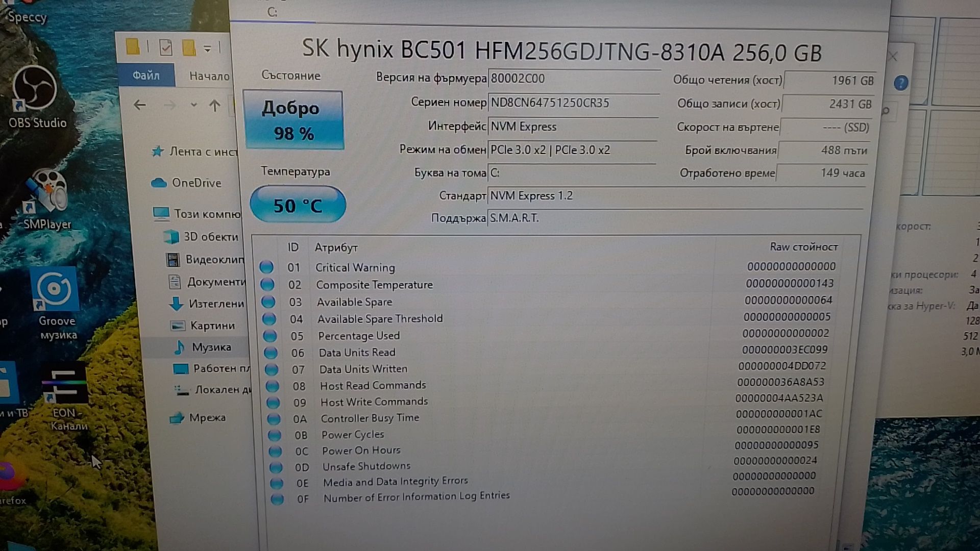The width and height of the screenshot is (980, 551).
Task: Select the Composite Temperature attribute row
Action: click(548, 284)
